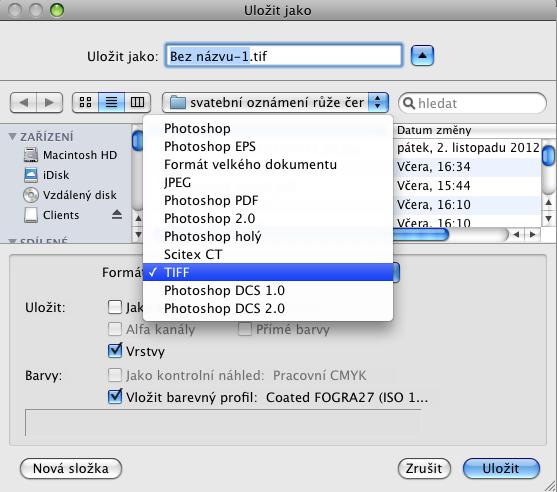Choose Photoshop PDF format
Image resolution: width=557 pixels, height=492 pixels.
(x=268, y=200)
